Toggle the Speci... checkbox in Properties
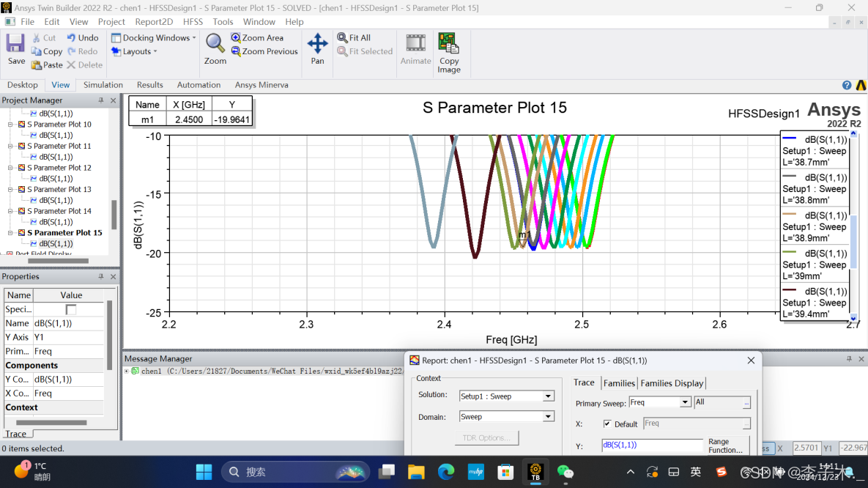Screen dimensions: 868x488 [x=71, y=310]
